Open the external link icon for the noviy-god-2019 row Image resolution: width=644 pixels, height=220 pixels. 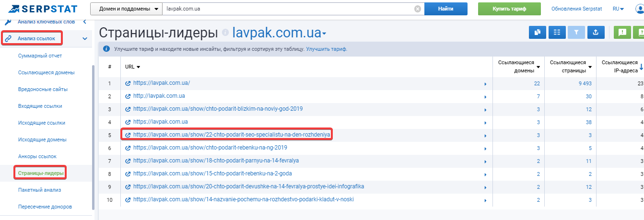click(128, 109)
